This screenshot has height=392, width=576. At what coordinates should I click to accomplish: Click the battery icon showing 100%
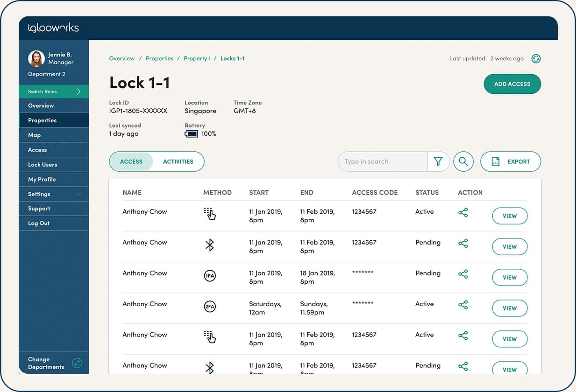[192, 134]
